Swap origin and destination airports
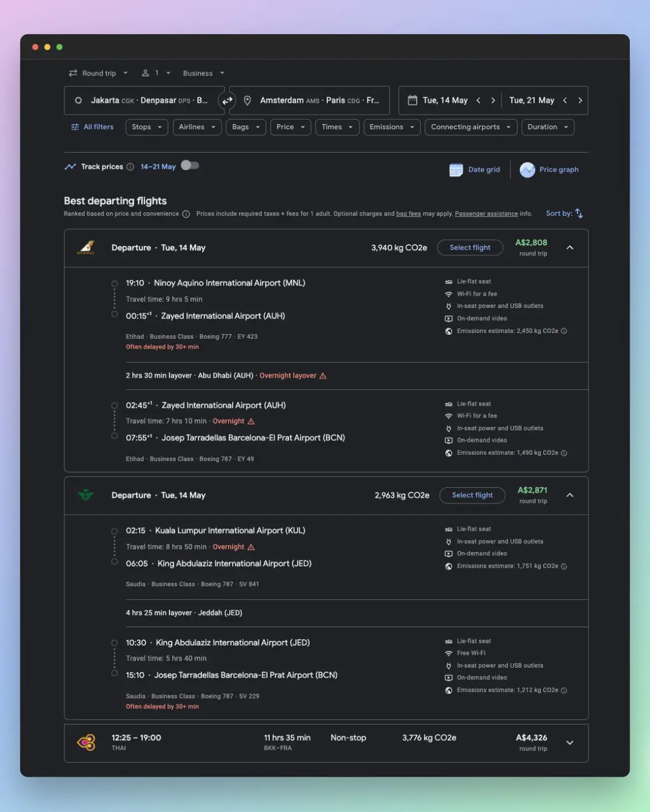The height and width of the screenshot is (812, 650). coord(227,100)
